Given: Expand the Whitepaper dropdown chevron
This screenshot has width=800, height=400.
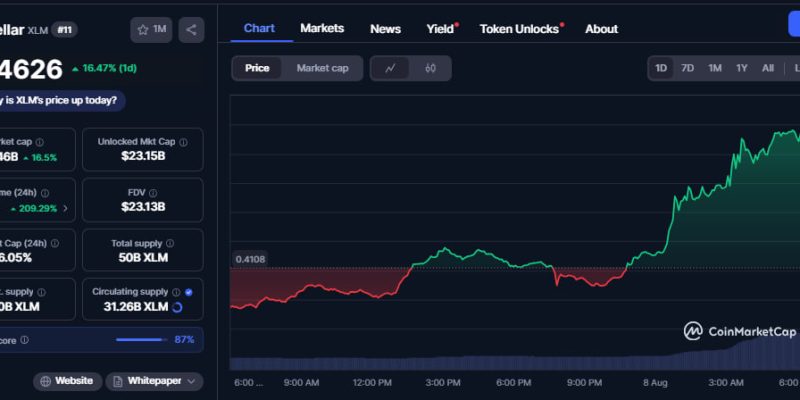Looking at the screenshot, I should click(191, 381).
